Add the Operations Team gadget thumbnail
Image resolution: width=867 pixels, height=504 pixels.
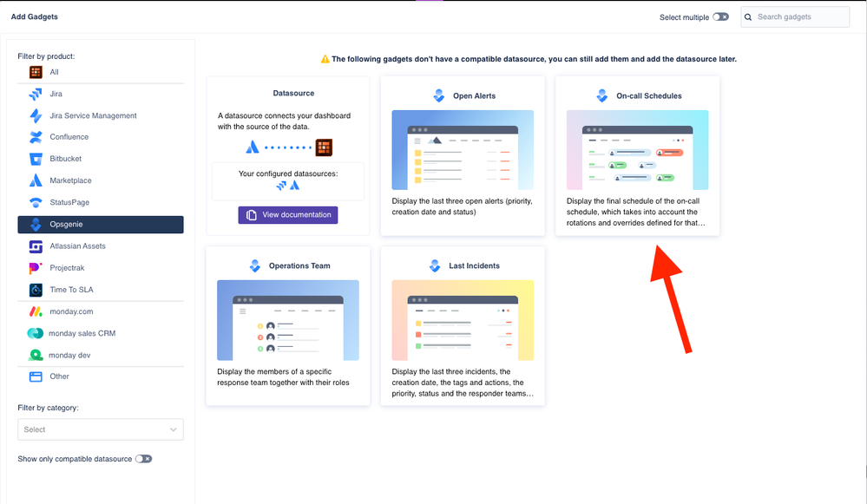point(288,320)
